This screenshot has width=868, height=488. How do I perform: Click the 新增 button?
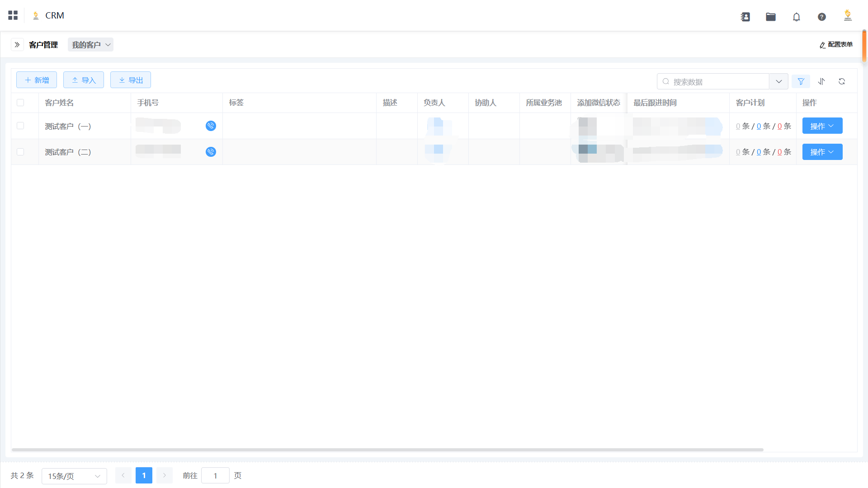(x=37, y=80)
